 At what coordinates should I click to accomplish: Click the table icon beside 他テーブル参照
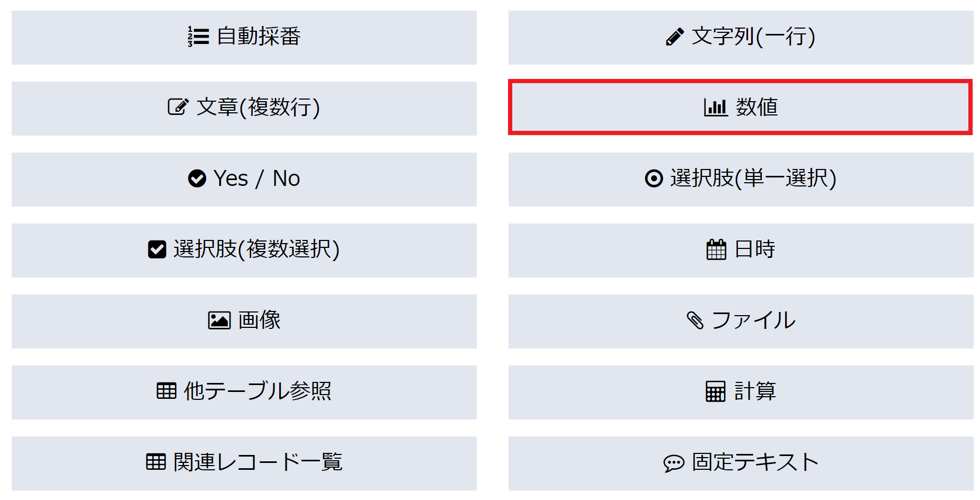166,391
